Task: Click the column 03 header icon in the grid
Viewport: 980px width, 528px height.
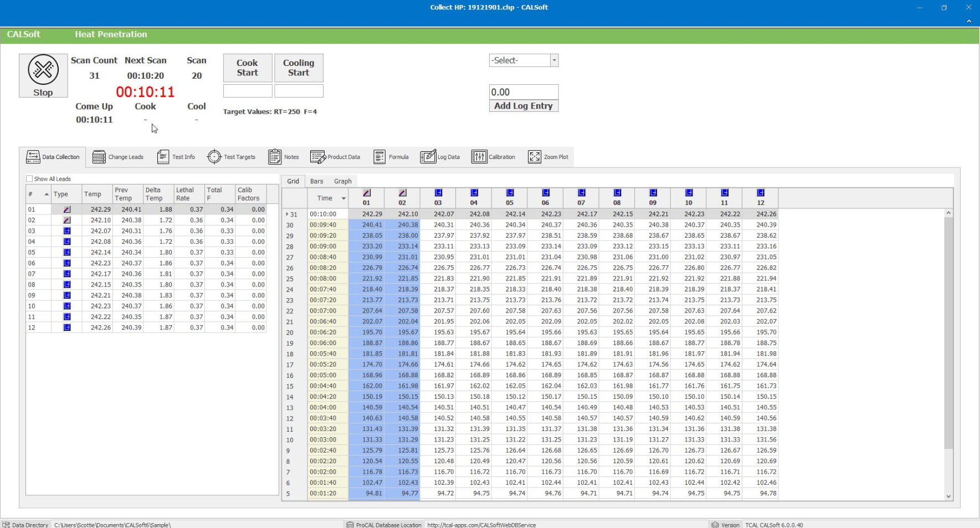Action: pyautogui.click(x=438, y=193)
